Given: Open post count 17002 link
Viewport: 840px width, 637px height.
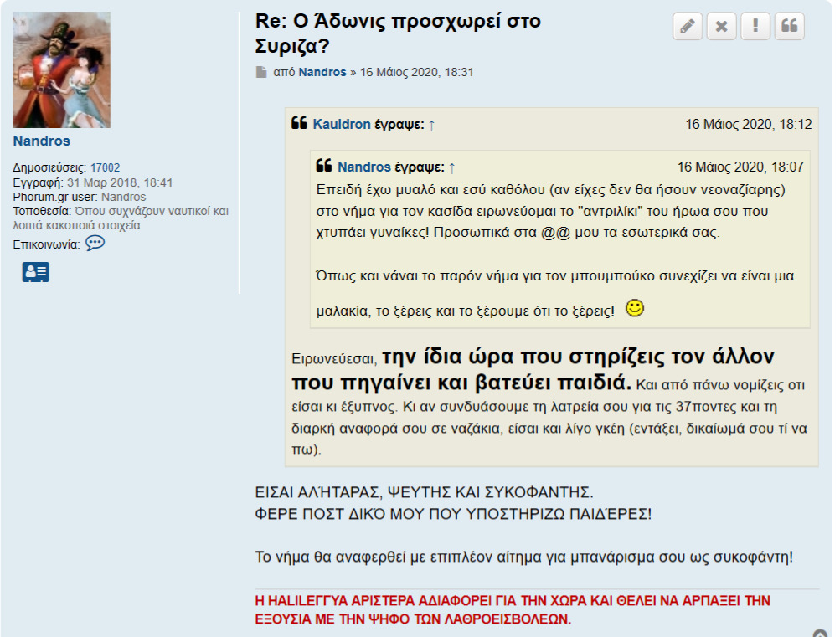Looking at the screenshot, I should coord(105,167).
